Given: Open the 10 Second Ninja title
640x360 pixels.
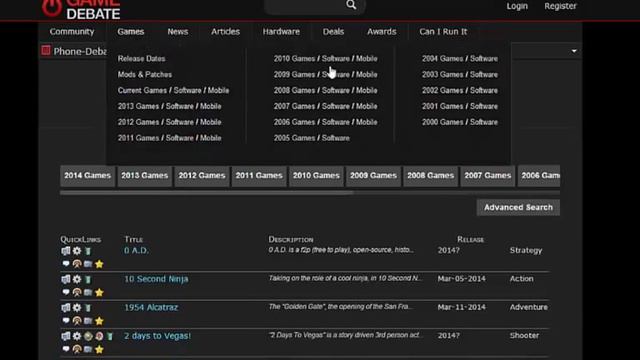Looking at the screenshot, I should coord(156,279).
